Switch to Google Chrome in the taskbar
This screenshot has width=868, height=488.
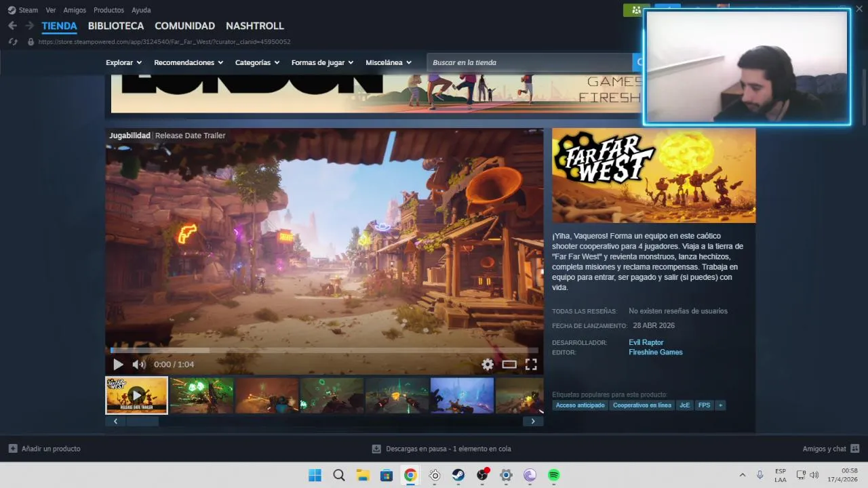(410, 475)
